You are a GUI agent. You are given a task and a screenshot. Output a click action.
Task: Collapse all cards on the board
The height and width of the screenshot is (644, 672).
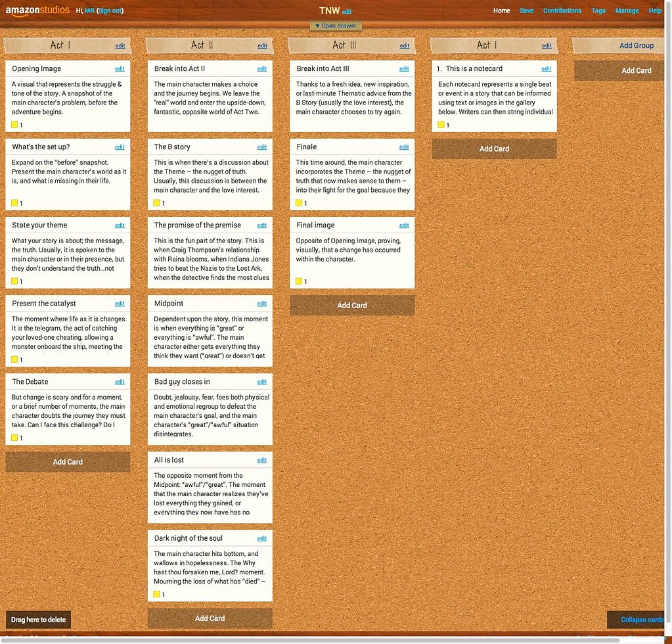click(x=639, y=619)
